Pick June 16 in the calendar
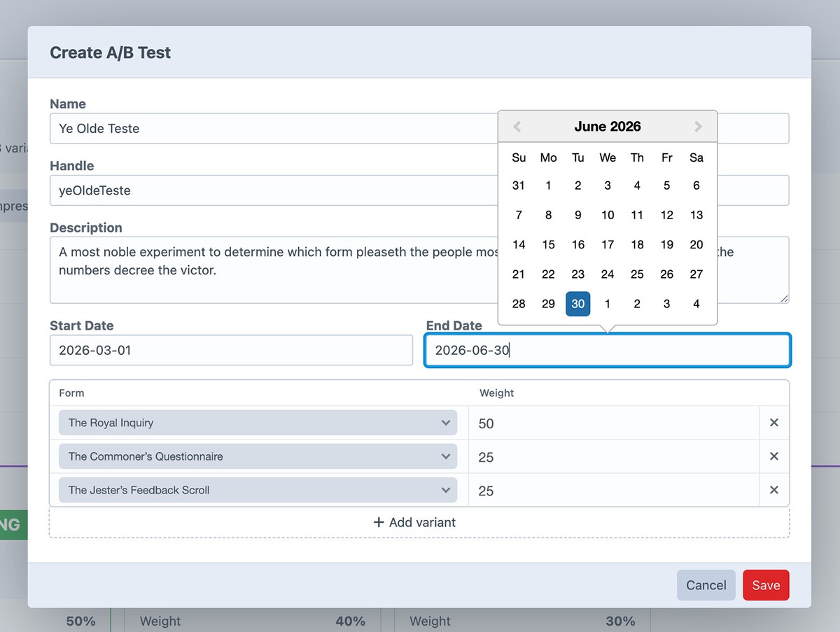 [x=578, y=244]
